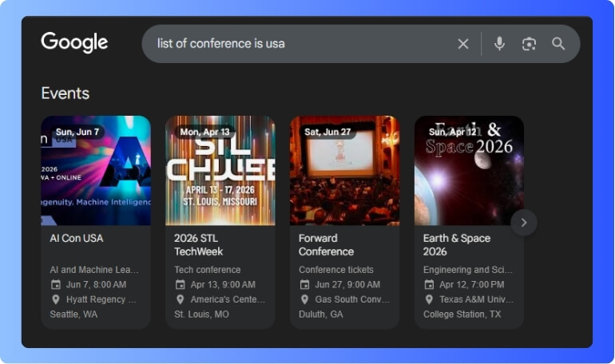Start voice search with the microphone icon

(x=499, y=44)
